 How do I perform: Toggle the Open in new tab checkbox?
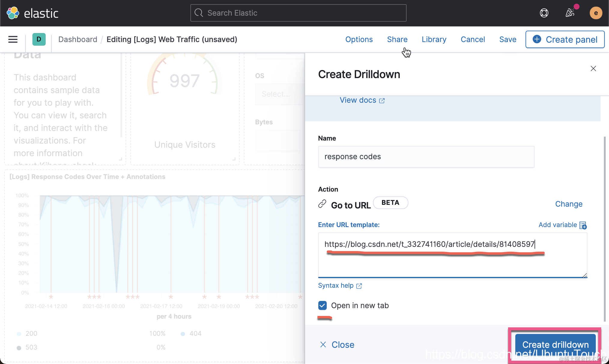322,305
